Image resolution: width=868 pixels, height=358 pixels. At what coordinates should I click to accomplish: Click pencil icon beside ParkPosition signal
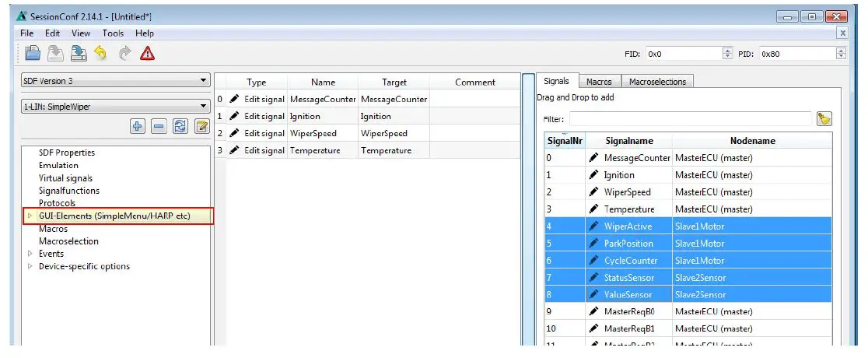pos(594,244)
